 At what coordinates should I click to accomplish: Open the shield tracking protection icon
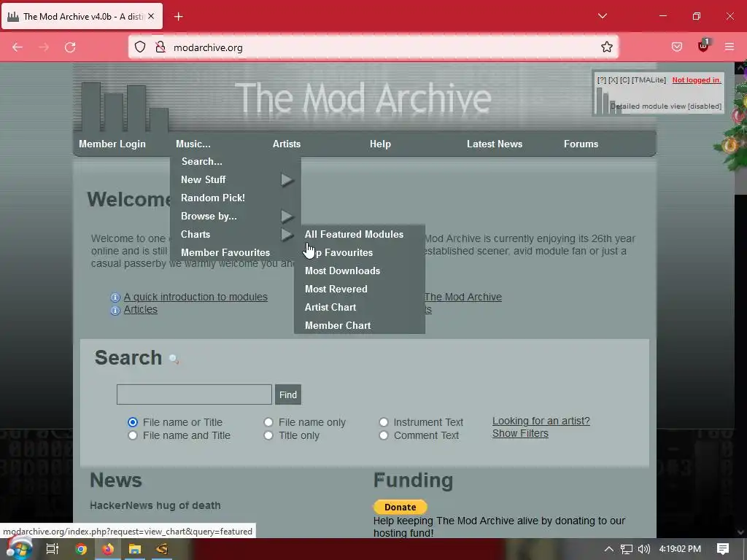click(x=139, y=47)
